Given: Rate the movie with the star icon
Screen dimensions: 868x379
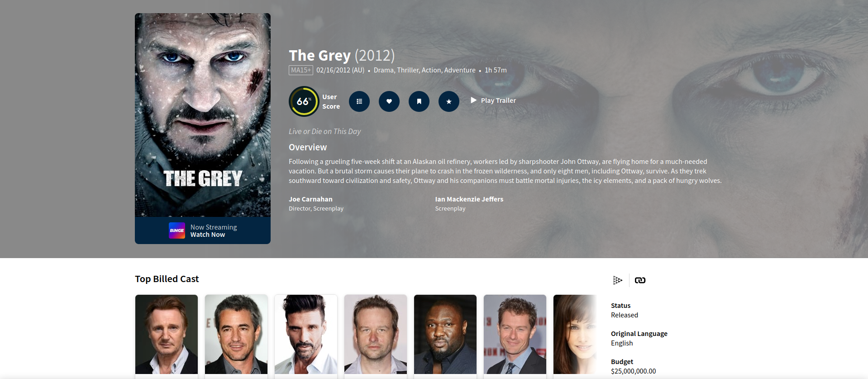Looking at the screenshot, I should coord(449,101).
